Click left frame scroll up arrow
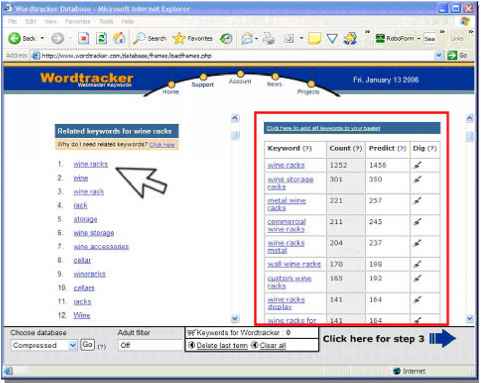 (235, 118)
